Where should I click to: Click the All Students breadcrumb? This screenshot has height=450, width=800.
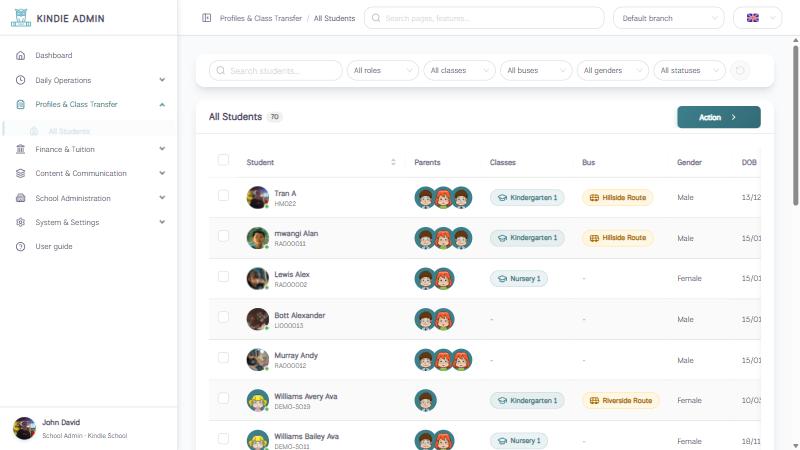coord(334,18)
